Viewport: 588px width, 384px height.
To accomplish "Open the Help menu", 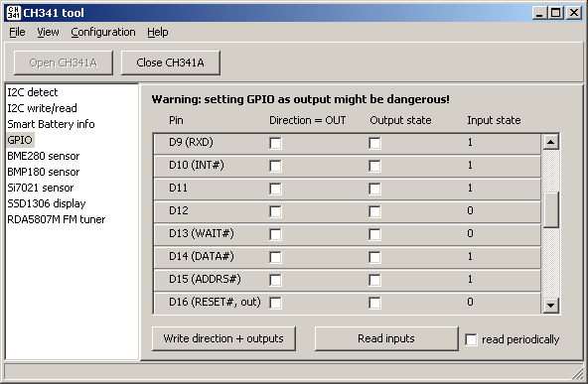I will (158, 32).
